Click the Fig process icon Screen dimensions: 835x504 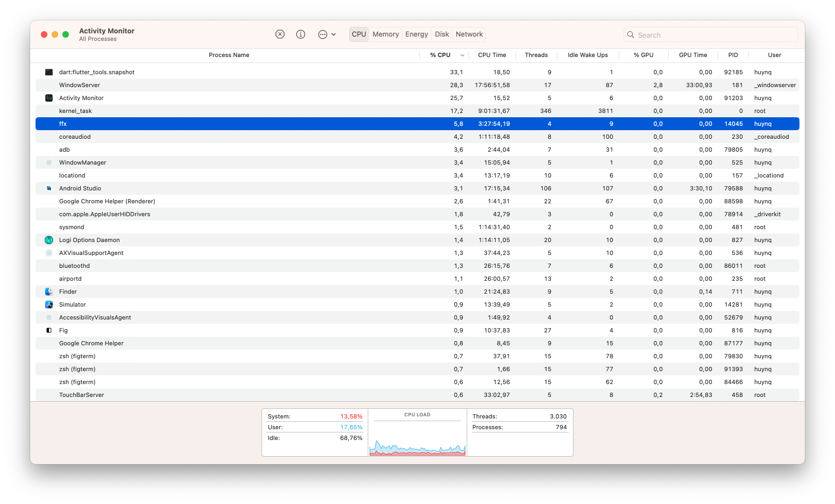click(48, 330)
